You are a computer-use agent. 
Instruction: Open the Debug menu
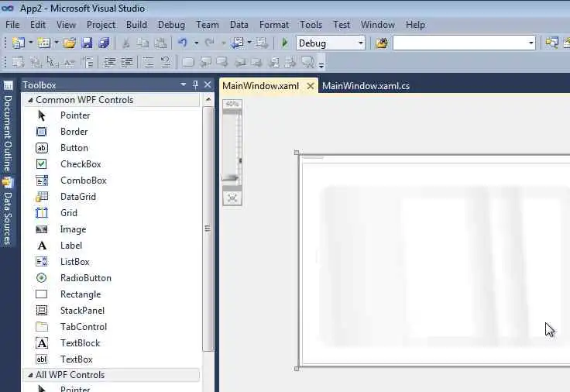coord(171,25)
